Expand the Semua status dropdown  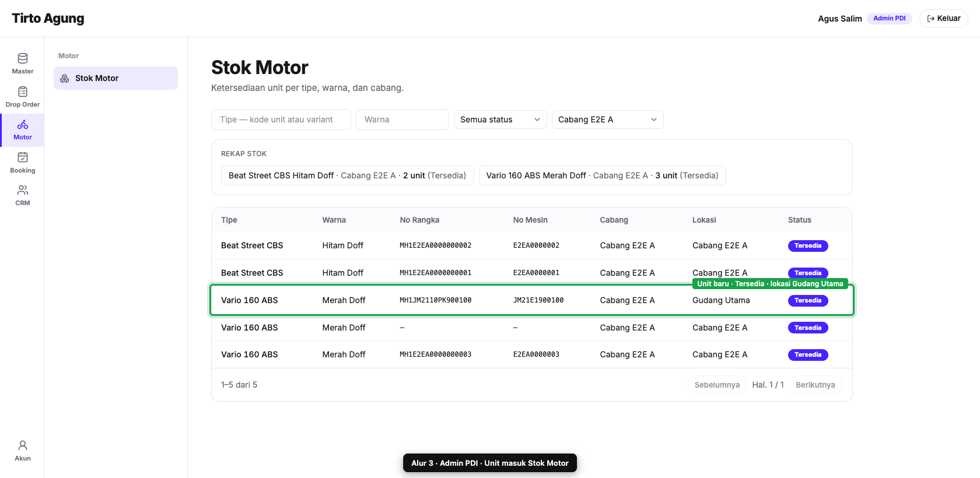pos(501,119)
